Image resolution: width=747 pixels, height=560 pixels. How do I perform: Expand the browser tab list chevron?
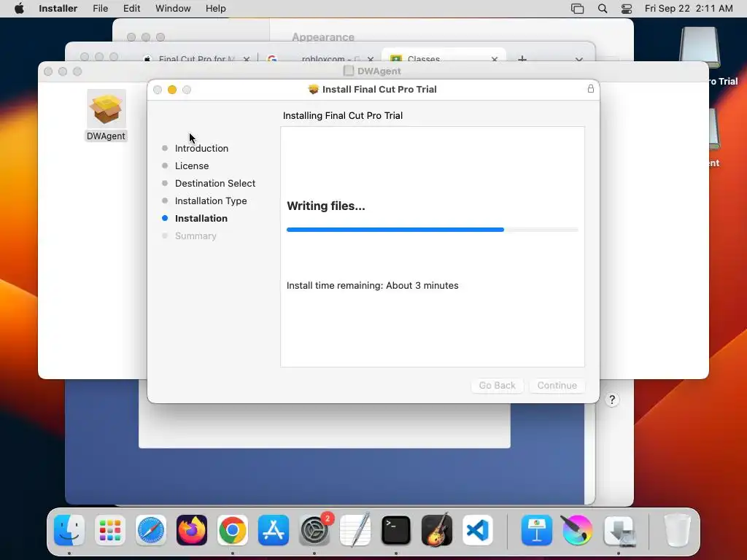point(578,59)
